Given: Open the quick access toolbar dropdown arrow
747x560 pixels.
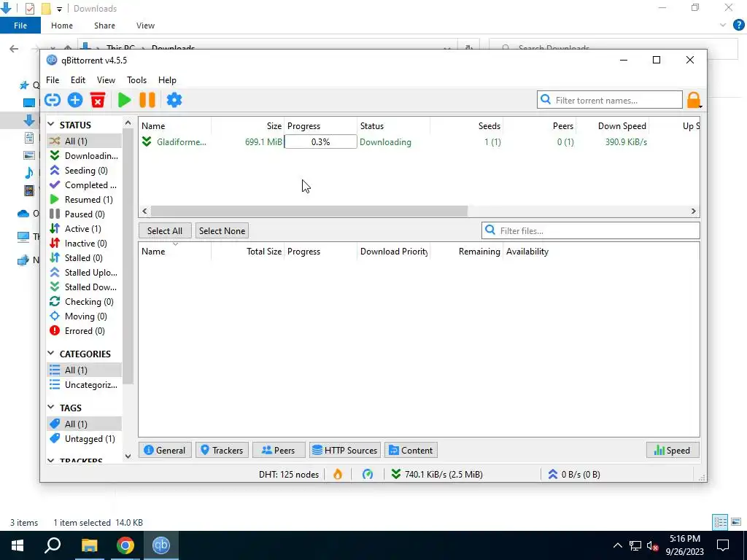Looking at the screenshot, I should click(x=59, y=9).
